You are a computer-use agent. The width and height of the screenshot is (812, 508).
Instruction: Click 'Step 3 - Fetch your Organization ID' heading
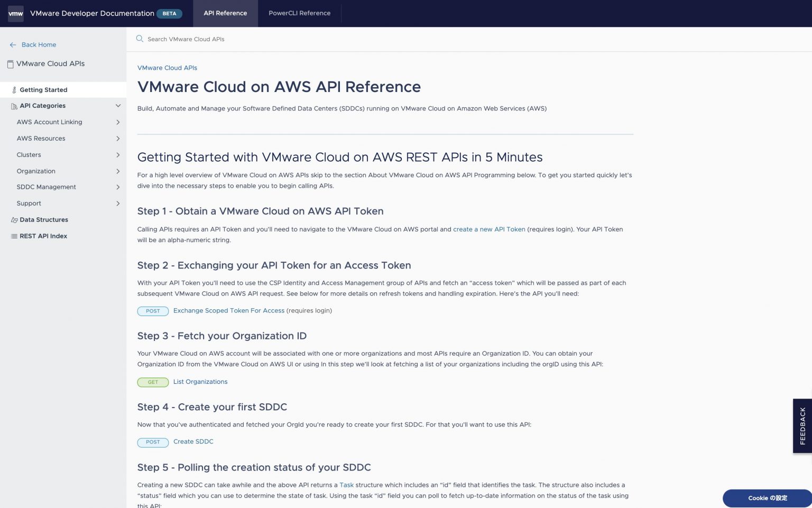tap(222, 336)
